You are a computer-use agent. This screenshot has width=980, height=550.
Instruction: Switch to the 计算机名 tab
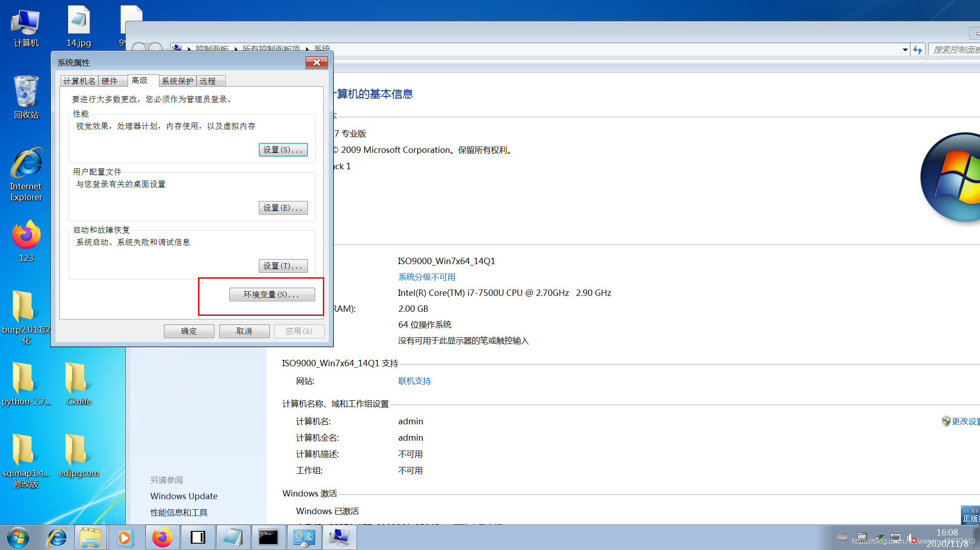79,81
